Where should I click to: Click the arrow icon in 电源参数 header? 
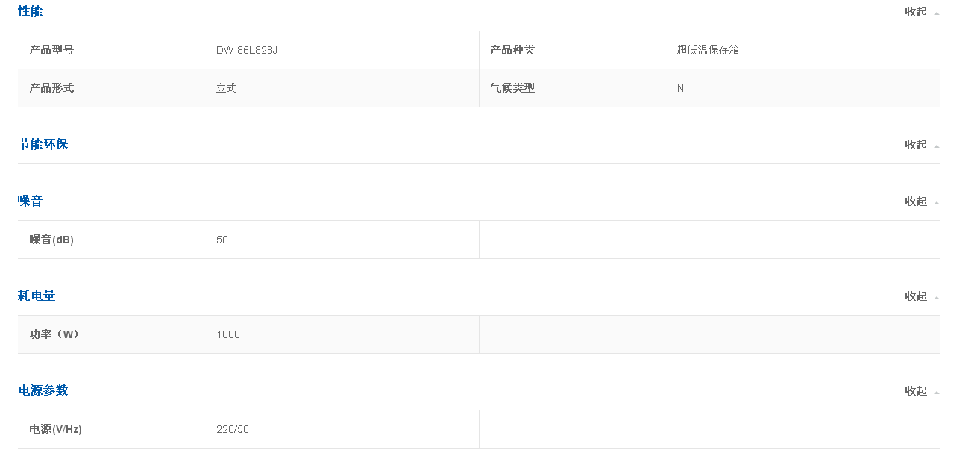pos(936,392)
